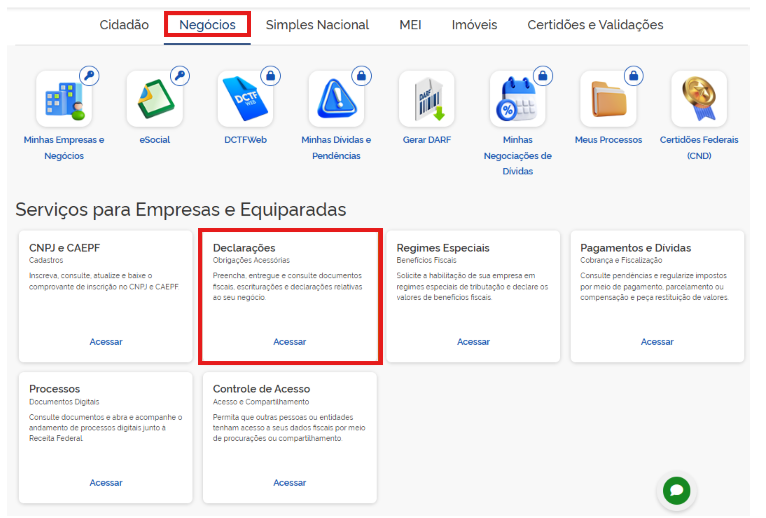The image size is (766, 518).
Task: Click the Benefícios Fiscais subtitle
Action: click(x=426, y=260)
